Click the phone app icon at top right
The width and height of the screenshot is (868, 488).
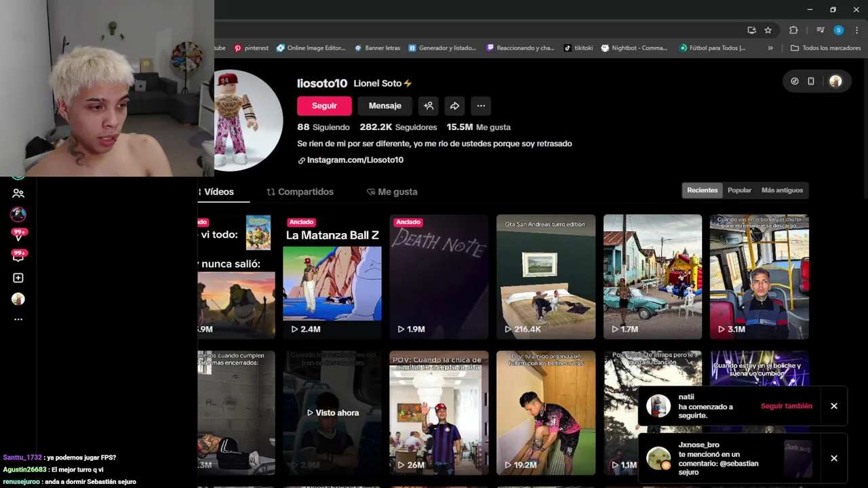click(811, 81)
